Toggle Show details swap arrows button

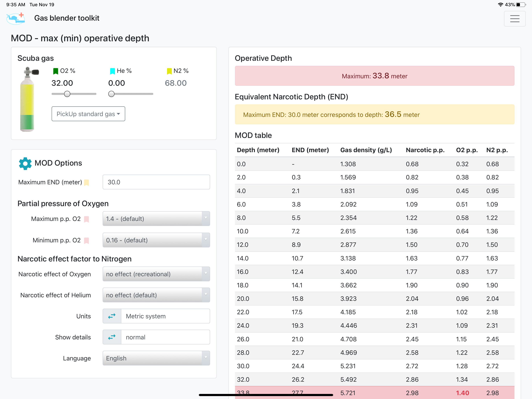[x=112, y=337]
